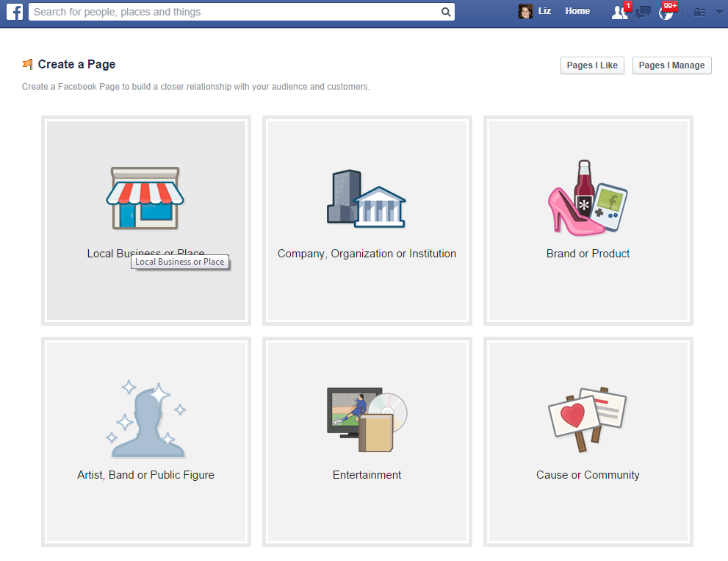
Task: Go to Home in top bar
Action: (x=577, y=11)
